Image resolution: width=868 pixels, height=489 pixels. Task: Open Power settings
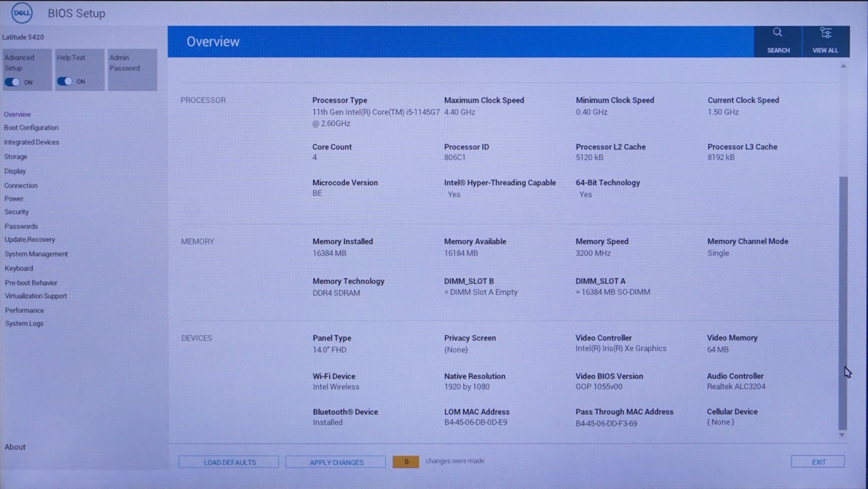(14, 198)
